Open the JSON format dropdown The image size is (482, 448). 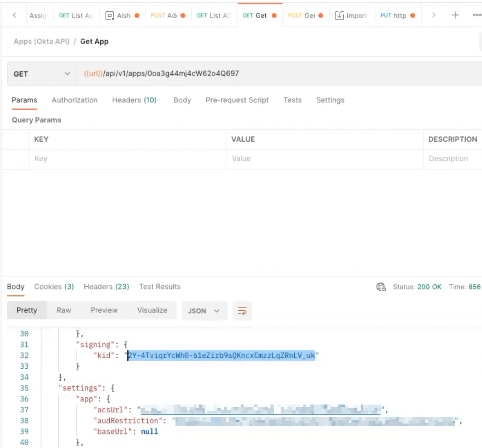click(204, 311)
